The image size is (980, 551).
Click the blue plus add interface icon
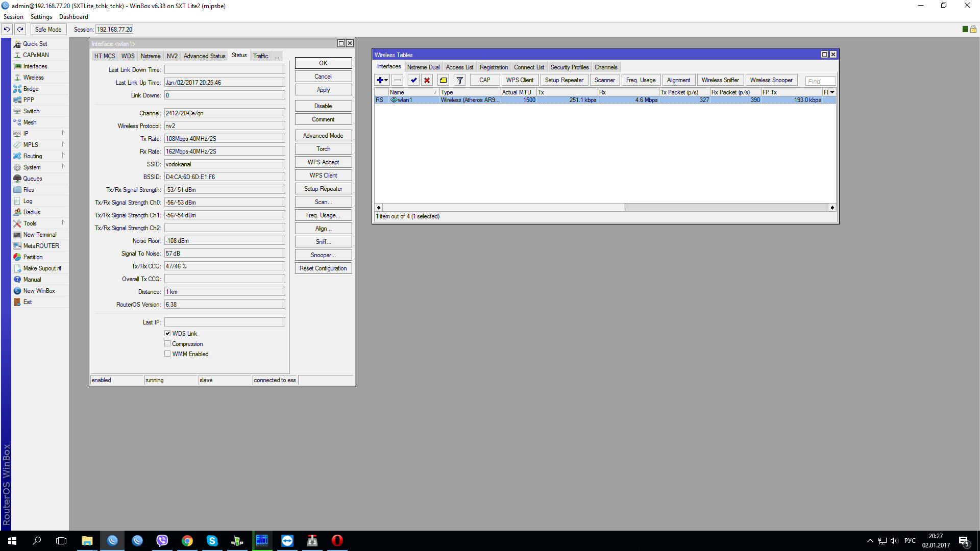[x=380, y=80]
